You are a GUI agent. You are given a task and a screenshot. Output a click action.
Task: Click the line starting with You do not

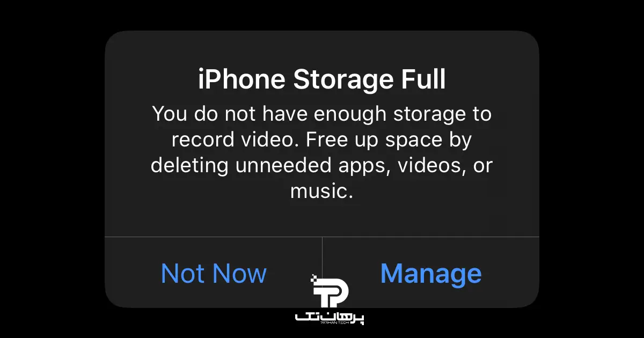pyautogui.click(x=322, y=114)
